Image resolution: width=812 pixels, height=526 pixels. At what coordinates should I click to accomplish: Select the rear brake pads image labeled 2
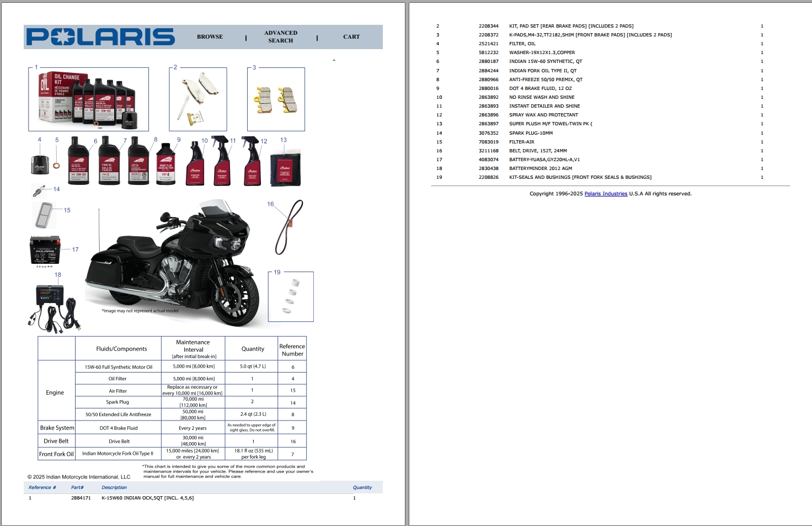pyautogui.click(x=197, y=99)
